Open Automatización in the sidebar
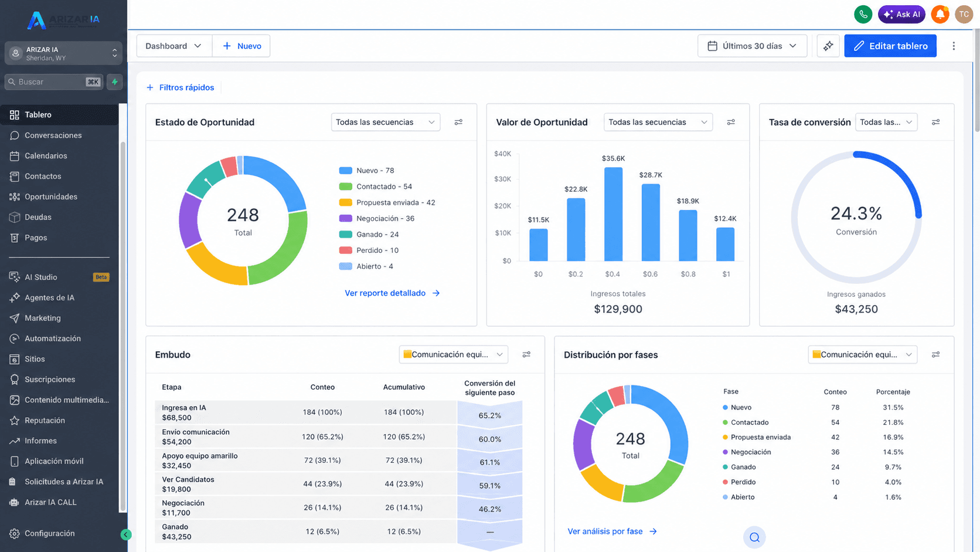 (60, 338)
